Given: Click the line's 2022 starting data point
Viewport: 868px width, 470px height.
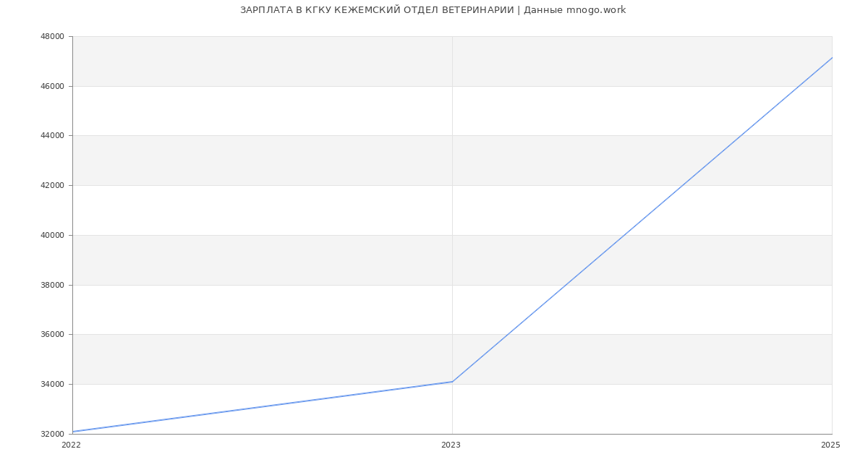Looking at the screenshot, I should coord(73,432).
